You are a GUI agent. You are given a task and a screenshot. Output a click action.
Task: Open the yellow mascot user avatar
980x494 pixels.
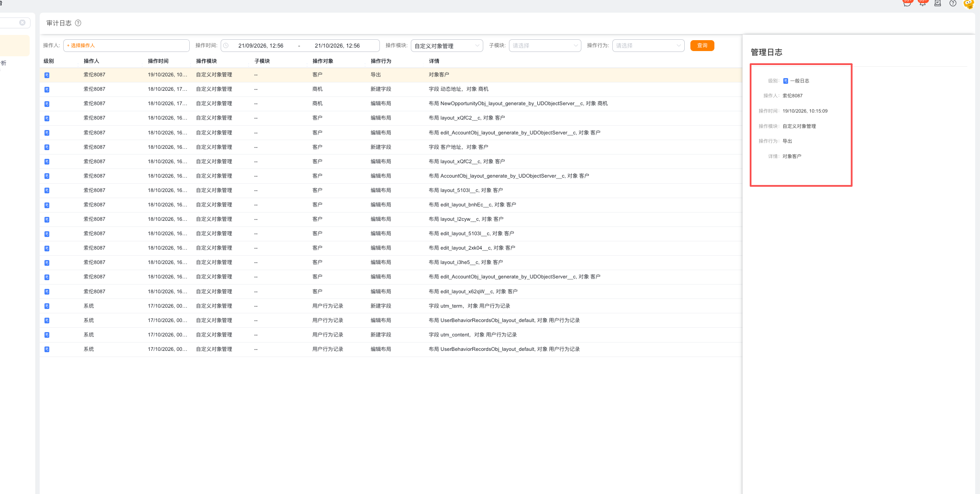(969, 3)
